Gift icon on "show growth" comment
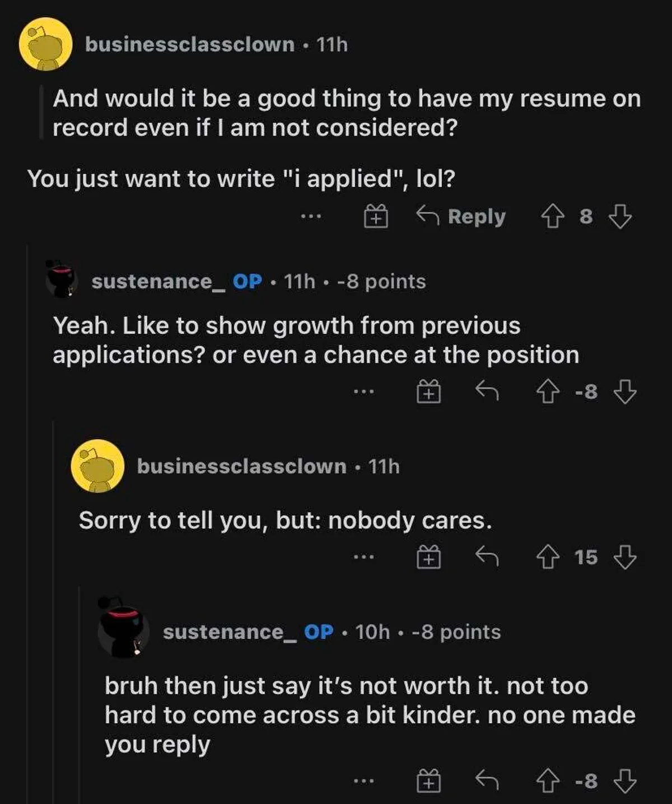 pyautogui.click(x=428, y=392)
